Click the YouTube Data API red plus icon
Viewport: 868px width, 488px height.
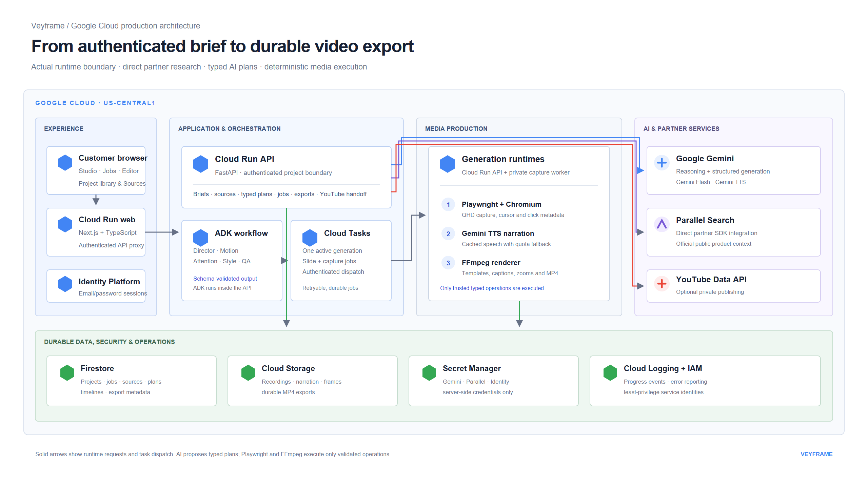[x=662, y=284]
